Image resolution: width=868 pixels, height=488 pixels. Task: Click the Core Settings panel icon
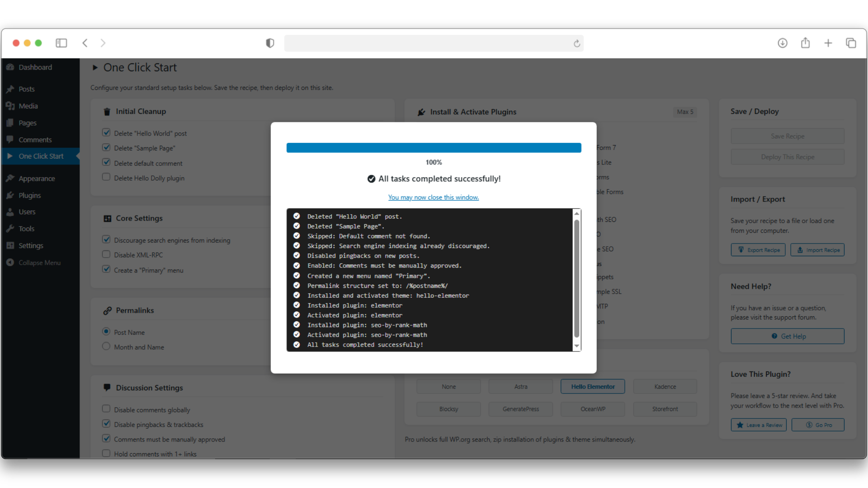click(107, 218)
